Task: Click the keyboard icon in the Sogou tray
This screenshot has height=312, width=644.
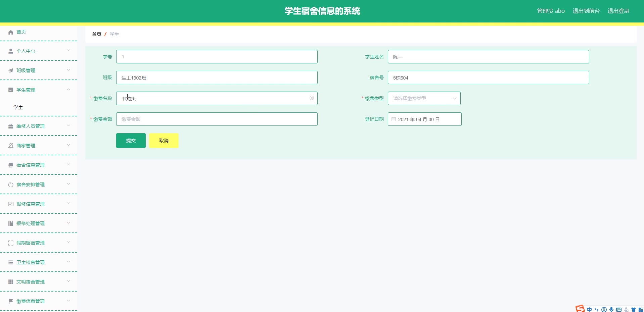Action: 619,309
